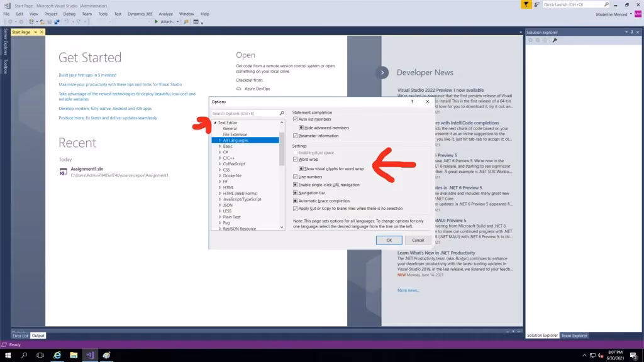Open Task View on the taskbar
This screenshot has width=644, height=362.
tap(40, 355)
